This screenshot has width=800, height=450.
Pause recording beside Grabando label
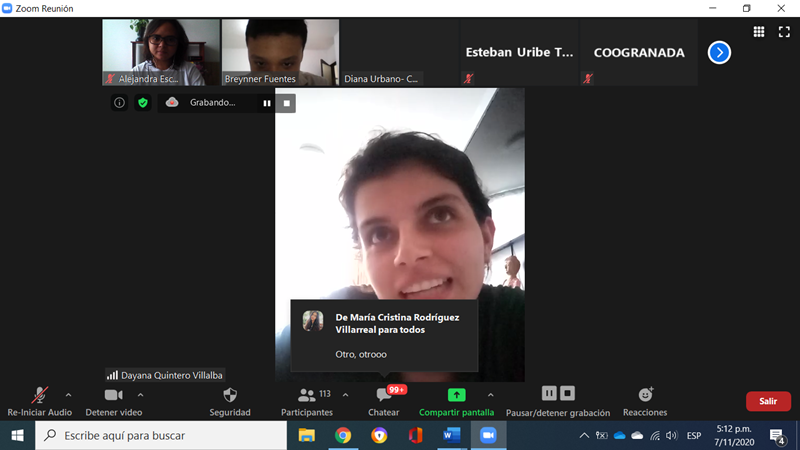(x=267, y=103)
